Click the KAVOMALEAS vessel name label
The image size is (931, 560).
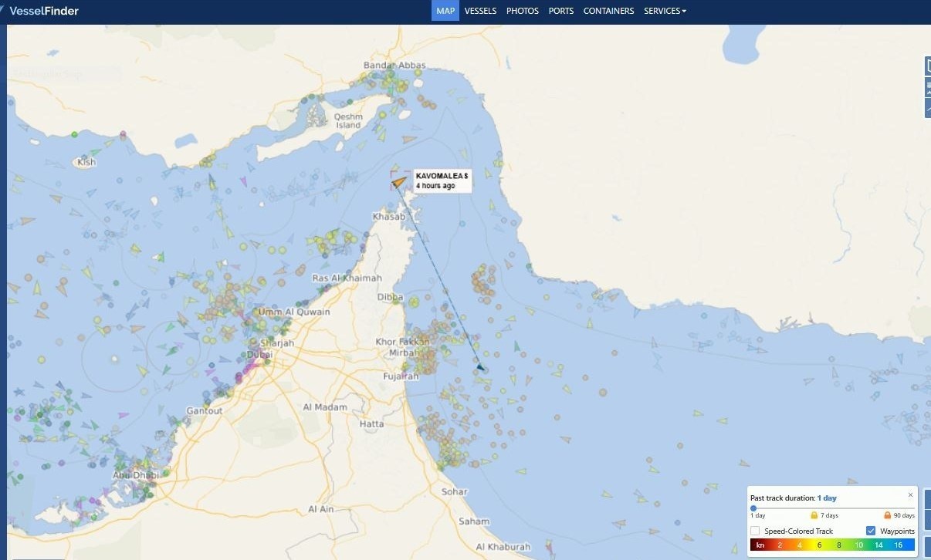(442, 176)
